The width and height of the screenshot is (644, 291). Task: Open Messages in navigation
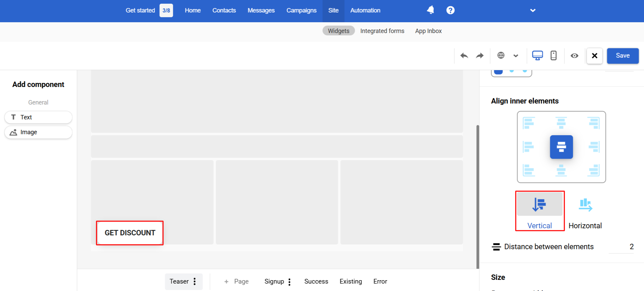tap(261, 10)
